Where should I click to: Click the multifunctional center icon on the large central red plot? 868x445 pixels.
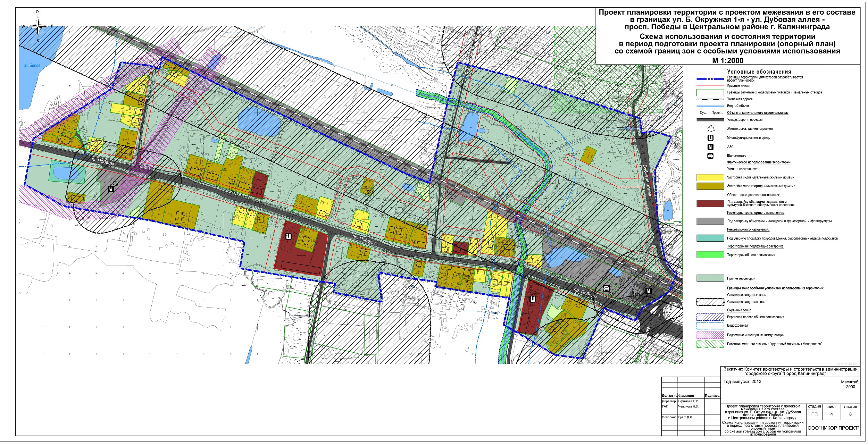(288, 237)
